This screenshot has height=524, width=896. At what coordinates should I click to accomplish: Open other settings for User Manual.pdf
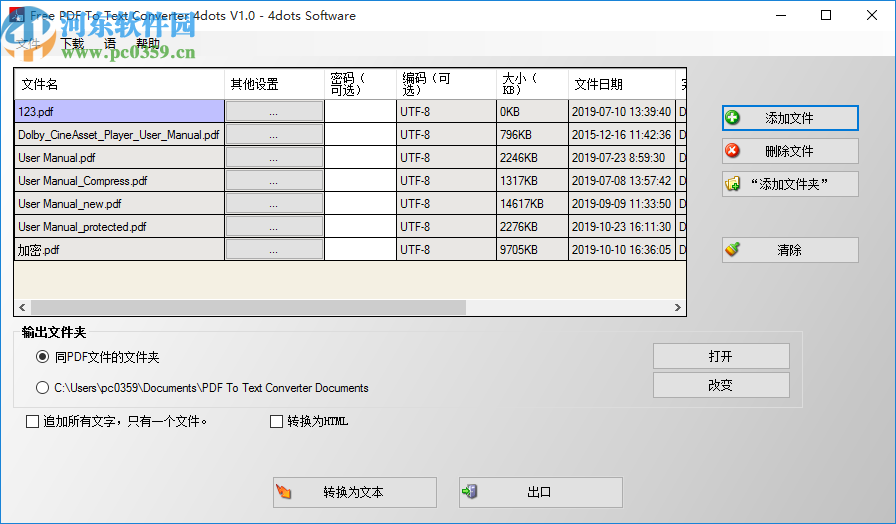tap(274, 157)
